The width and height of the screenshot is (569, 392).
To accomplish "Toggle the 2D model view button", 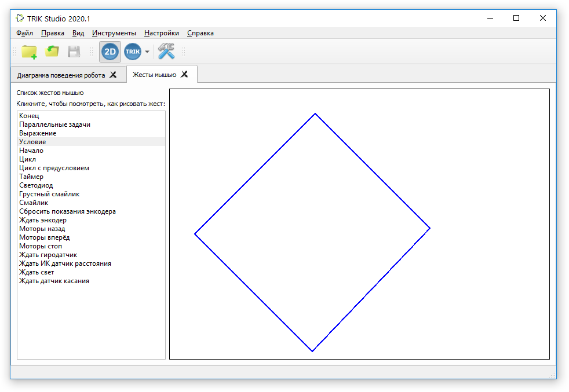I will (x=110, y=52).
